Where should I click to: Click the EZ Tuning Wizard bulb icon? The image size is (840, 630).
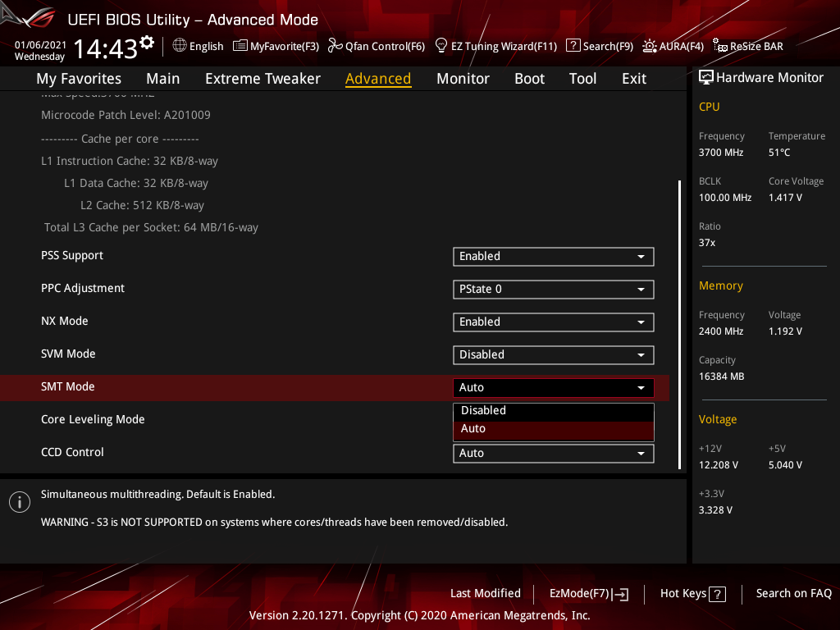(x=441, y=46)
